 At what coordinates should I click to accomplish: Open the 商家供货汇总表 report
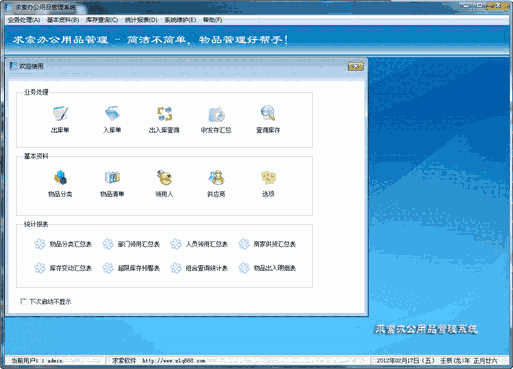click(x=267, y=244)
